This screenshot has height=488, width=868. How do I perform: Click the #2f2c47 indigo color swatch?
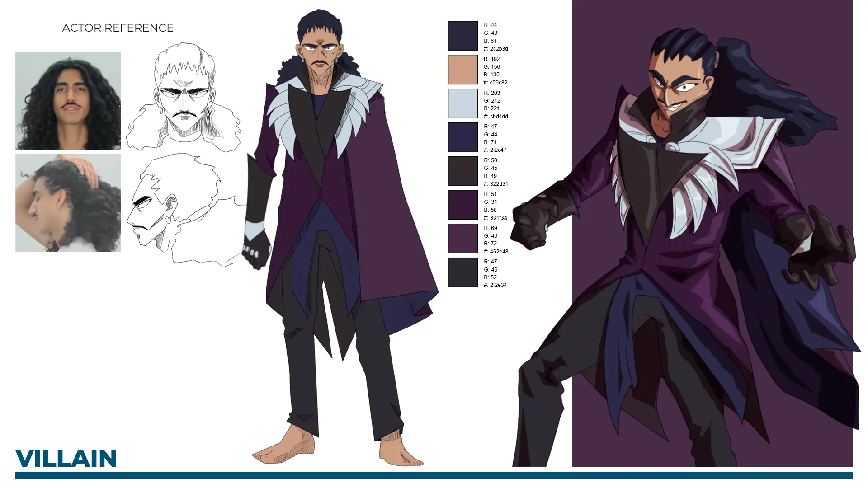462,137
